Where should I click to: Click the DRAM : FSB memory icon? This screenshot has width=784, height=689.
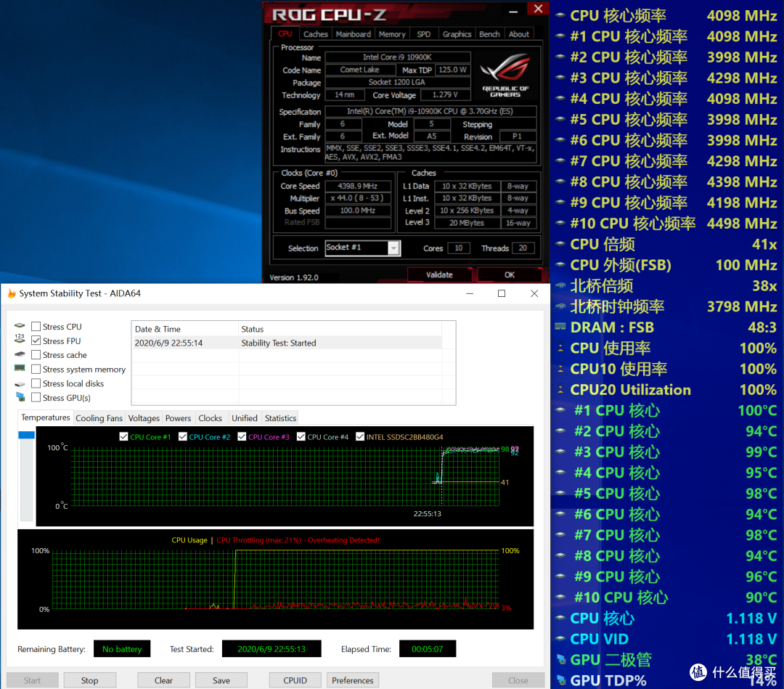click(560, 327)
